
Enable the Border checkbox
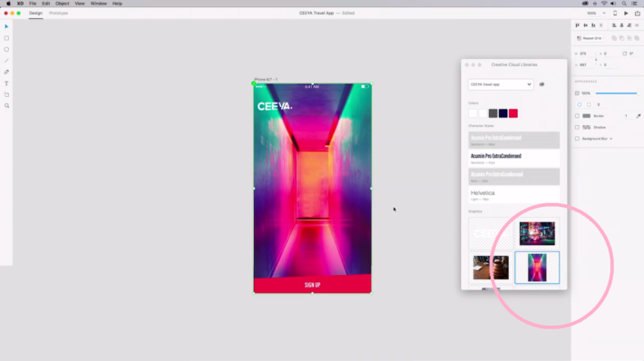click(577, 116)
